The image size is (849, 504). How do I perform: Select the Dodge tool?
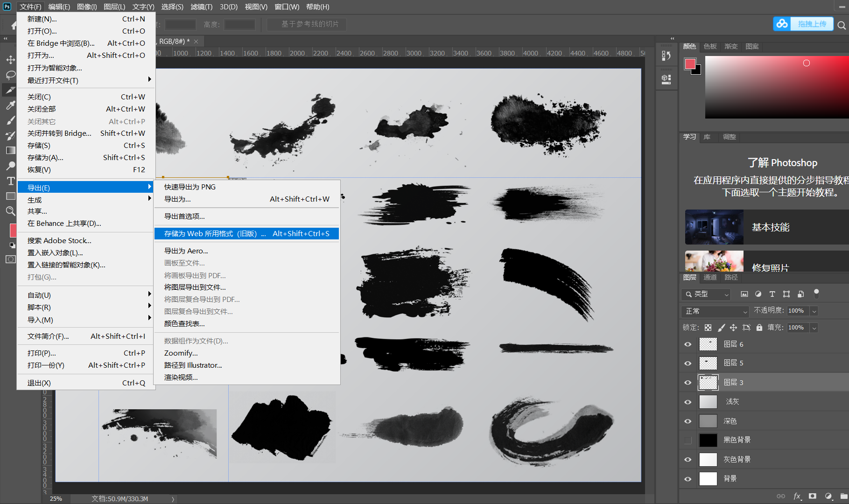(x=10, y=166)
